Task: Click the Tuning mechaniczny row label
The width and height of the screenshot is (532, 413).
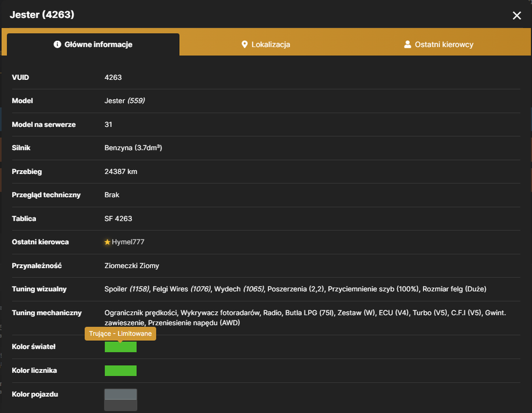Action: (47, 313)
